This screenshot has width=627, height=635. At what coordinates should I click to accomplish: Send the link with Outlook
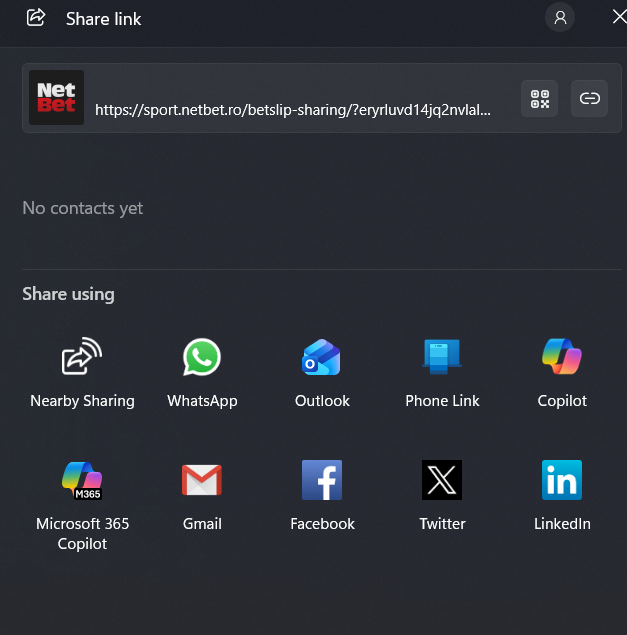pos(322,373)
